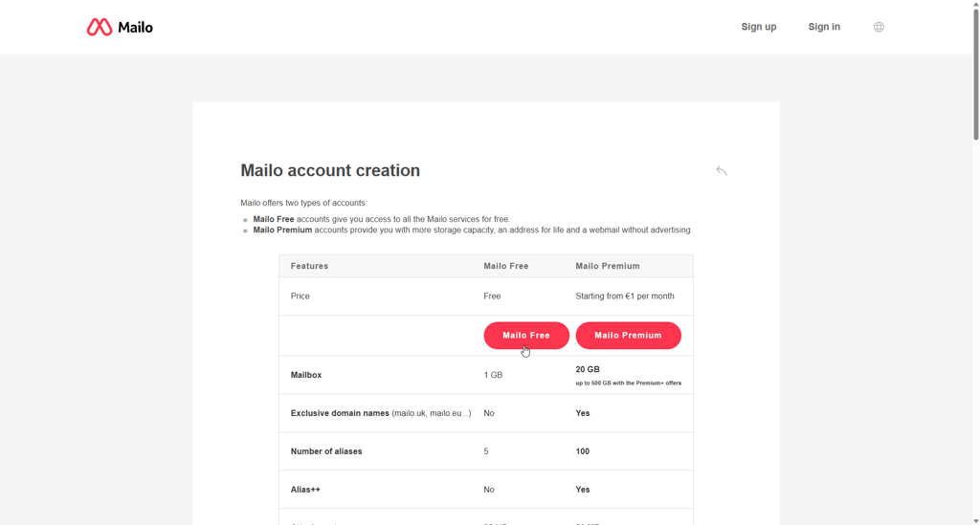
Task: Click the vertical scrollbar thumb
Action: click(x=975, y=74)
